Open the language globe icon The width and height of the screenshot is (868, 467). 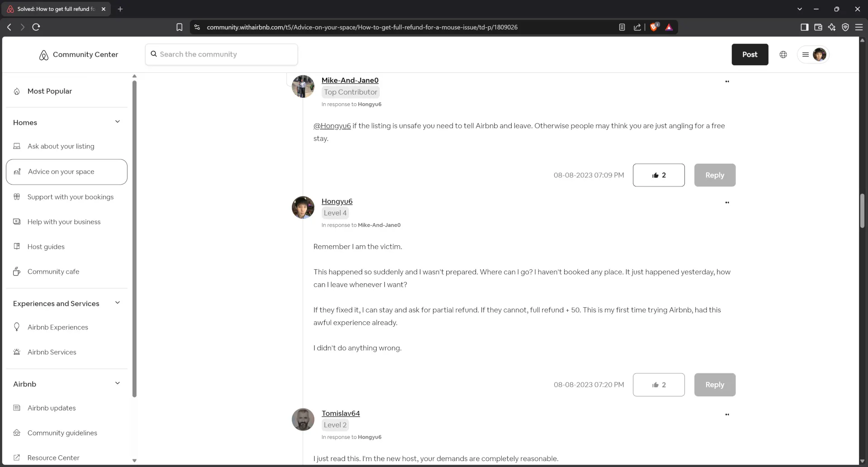tap(783, 54)
